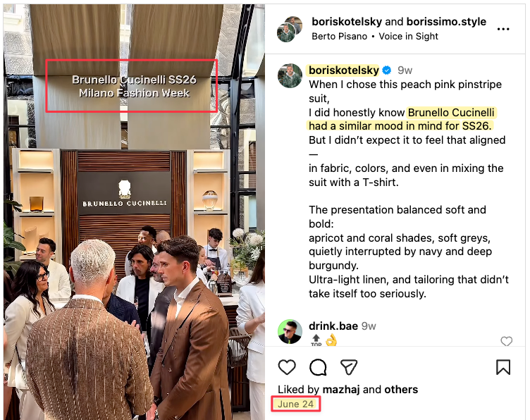This screenshot has height=420, width=530.
Task: Open boriskotelsky username in header
Action: 347,22
